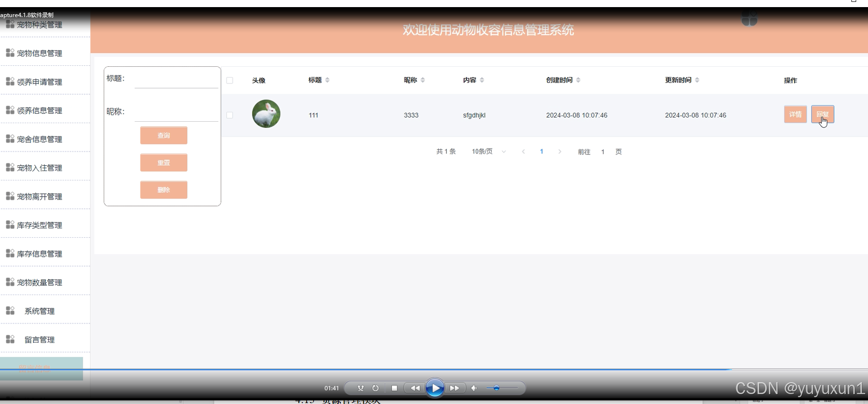Open the 10条/页 page size dropdown

(x=488, y=152)
